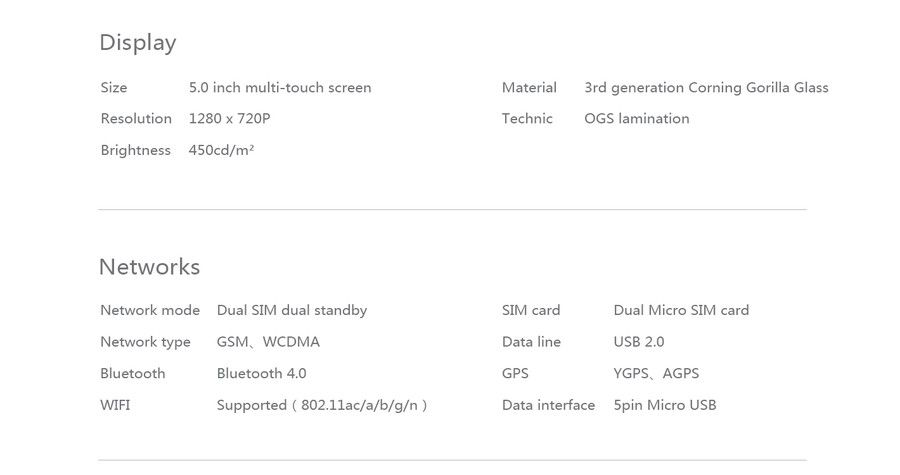Image resolution: width=900 pixels, height=475 pixels.
Task: Click the USB 2.0 data line value
Action: (639, 341)
